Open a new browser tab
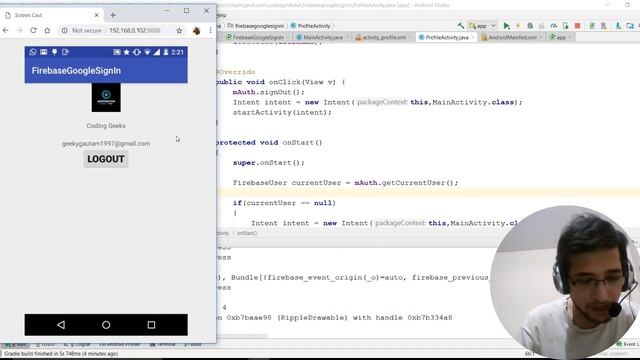The height and width of the screenshot is (360, 640). [113, 15]
